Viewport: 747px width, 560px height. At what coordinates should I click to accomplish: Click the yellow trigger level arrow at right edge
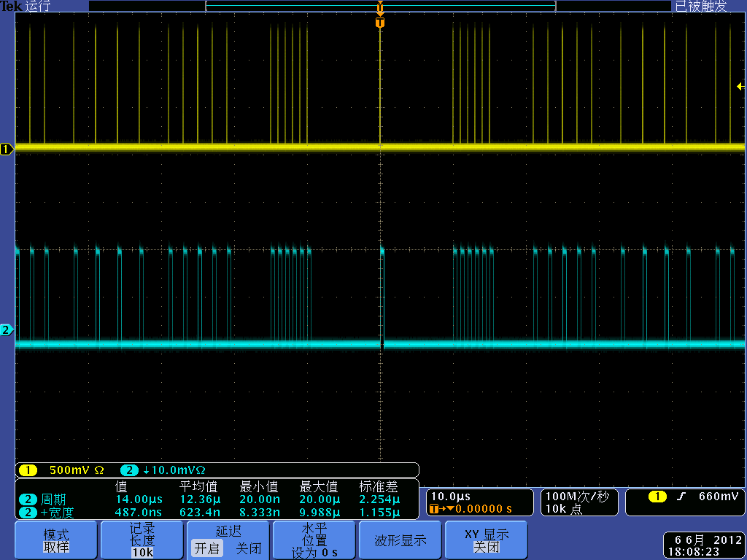740,87
